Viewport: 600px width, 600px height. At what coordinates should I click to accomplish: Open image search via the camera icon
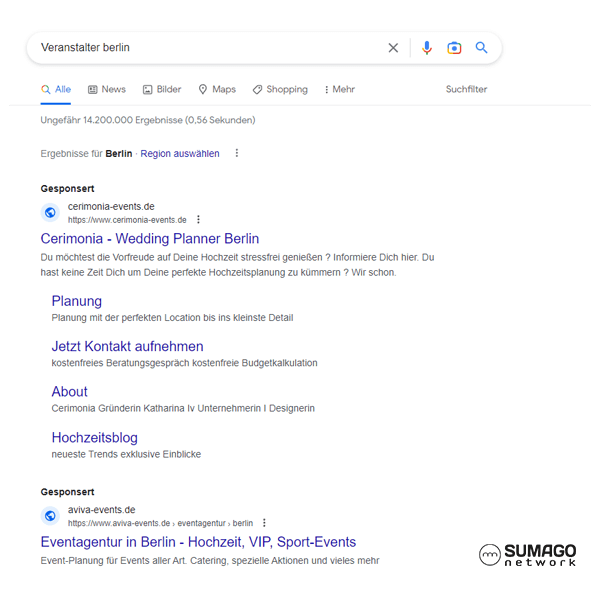[x=454, y=48]
